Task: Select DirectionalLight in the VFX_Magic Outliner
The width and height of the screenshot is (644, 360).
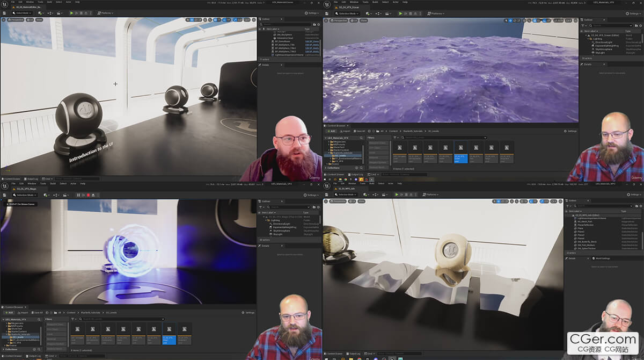Action: [282, 224]
